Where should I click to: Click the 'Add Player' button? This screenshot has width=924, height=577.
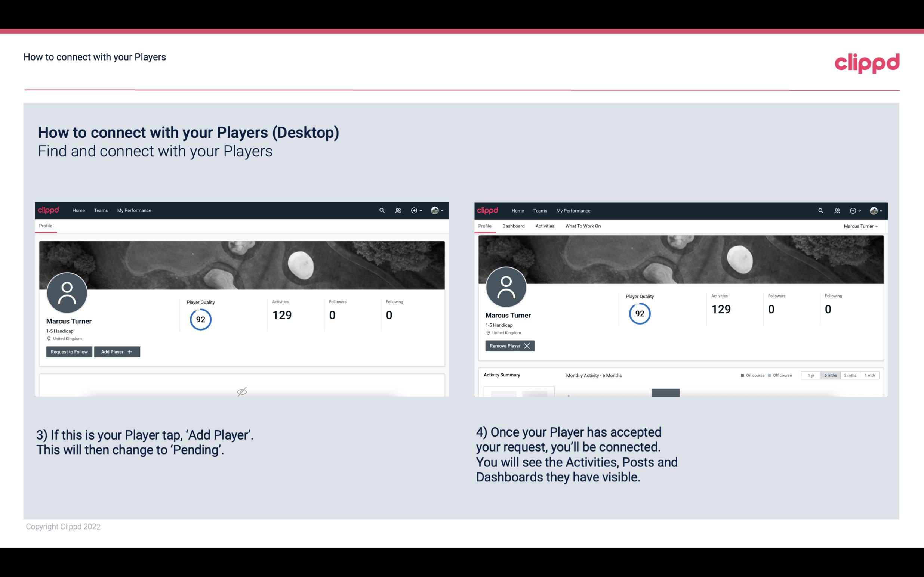coord(117,352)
